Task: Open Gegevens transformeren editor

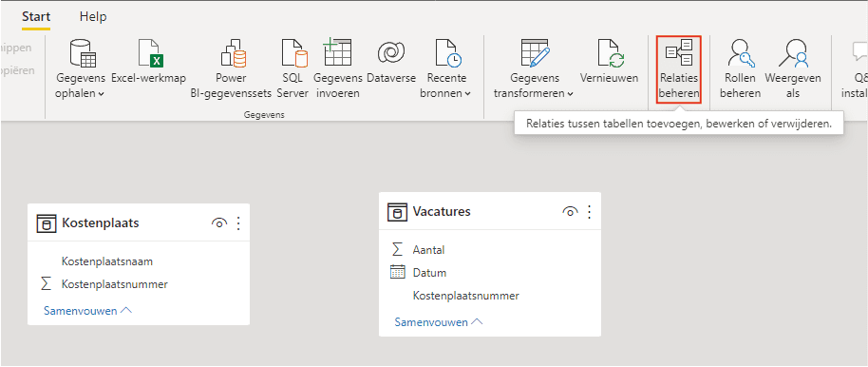Action: [x=535, y=54]
